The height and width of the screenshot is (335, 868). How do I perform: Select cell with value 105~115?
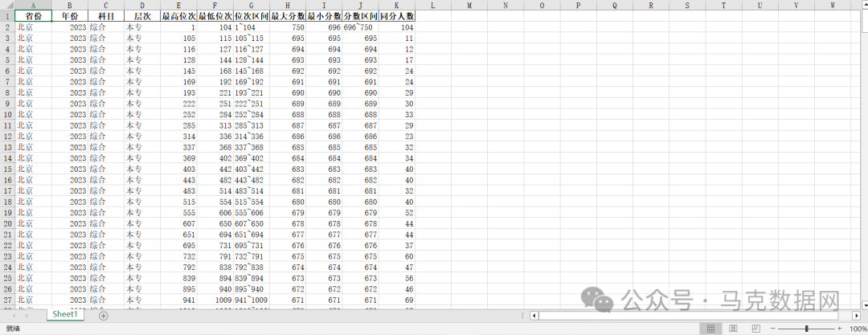[x=252, y=39]
